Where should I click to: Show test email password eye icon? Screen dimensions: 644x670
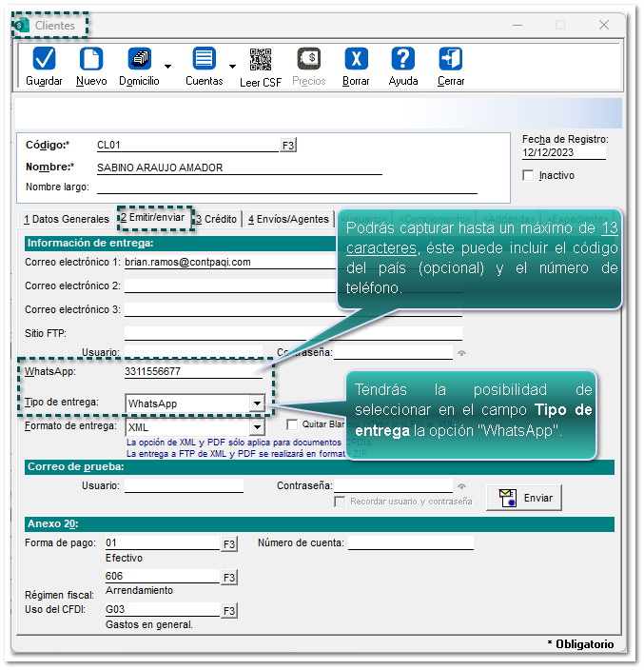click(x=461, y=486)
